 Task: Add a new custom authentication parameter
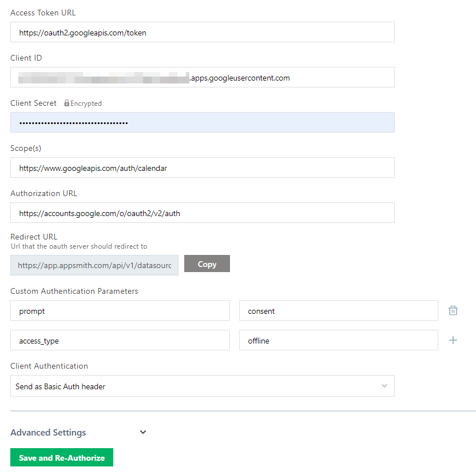tap(453, 340)
